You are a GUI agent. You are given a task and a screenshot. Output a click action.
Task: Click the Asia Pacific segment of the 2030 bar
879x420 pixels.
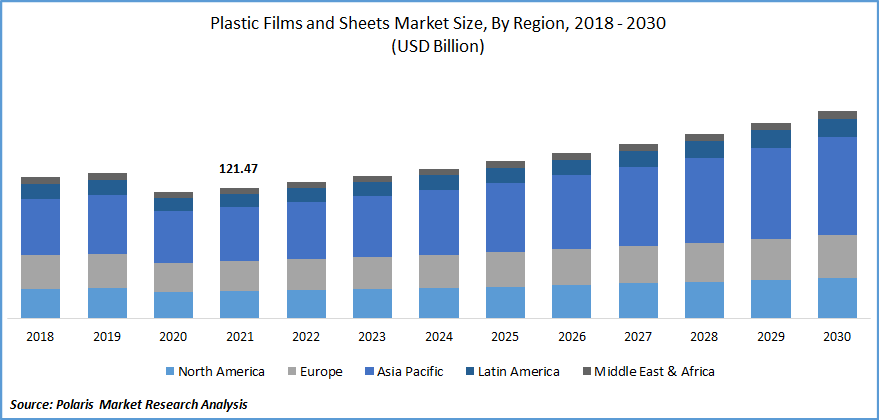point(838,186)
